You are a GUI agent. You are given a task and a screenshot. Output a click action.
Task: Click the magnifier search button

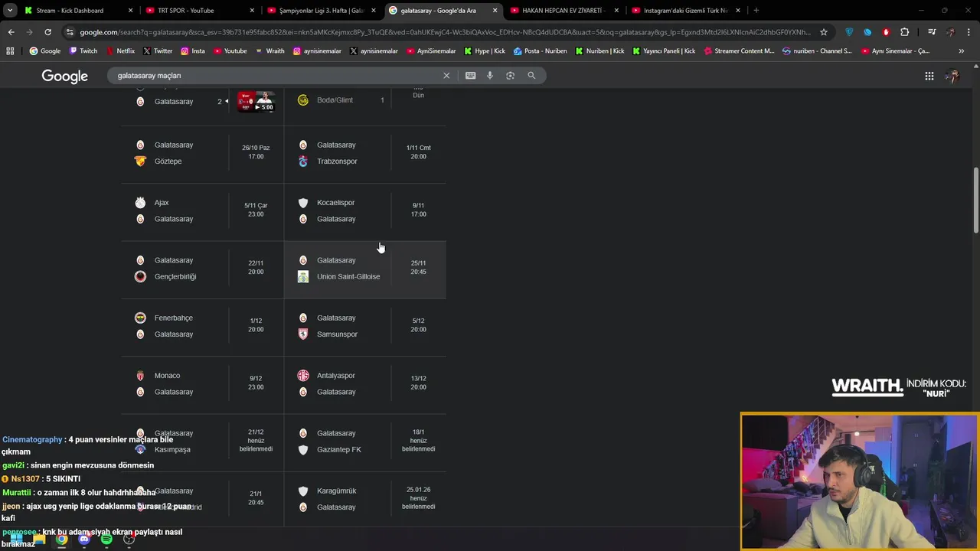pos(531,76)
